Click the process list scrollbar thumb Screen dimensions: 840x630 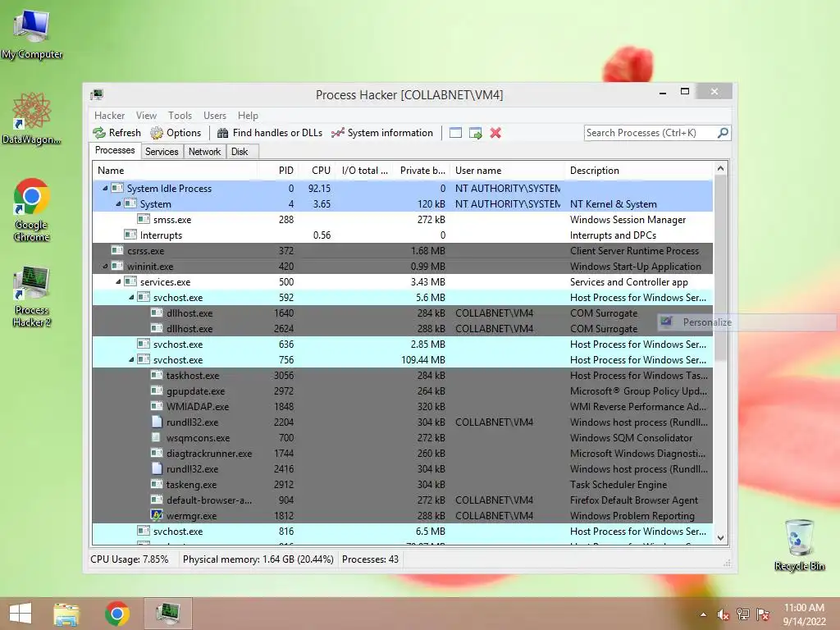(720, 268)
